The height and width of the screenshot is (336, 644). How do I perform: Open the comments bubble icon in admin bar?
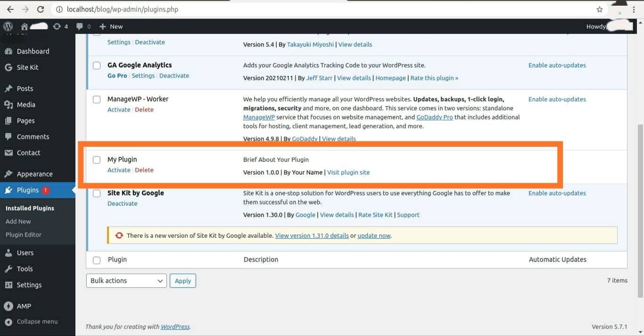coord(80,26)
